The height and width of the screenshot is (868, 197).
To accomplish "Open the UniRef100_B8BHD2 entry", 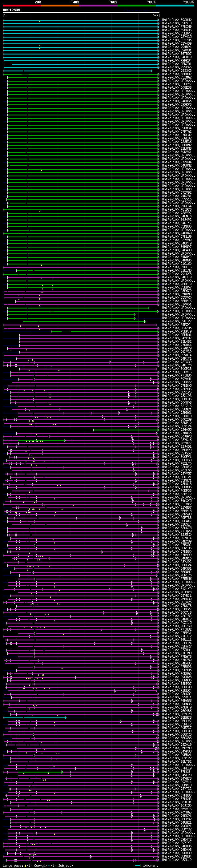I will pyautogui.click(x=177, y=74).
